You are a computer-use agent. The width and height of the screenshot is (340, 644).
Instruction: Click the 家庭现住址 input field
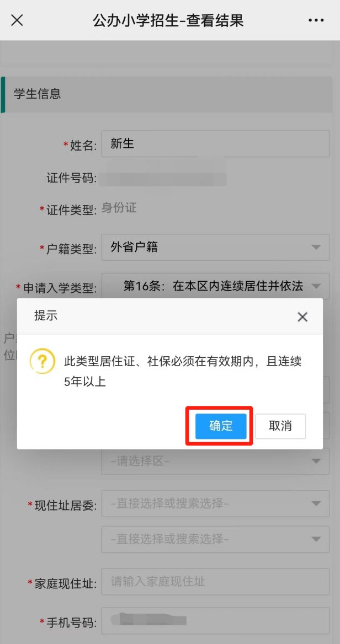pos(215,582)
